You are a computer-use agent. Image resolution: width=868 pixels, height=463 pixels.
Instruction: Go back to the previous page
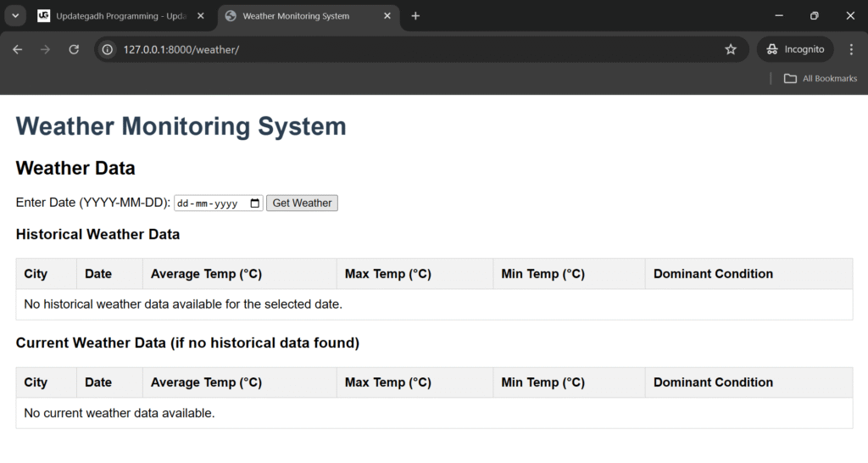(18, 50)
